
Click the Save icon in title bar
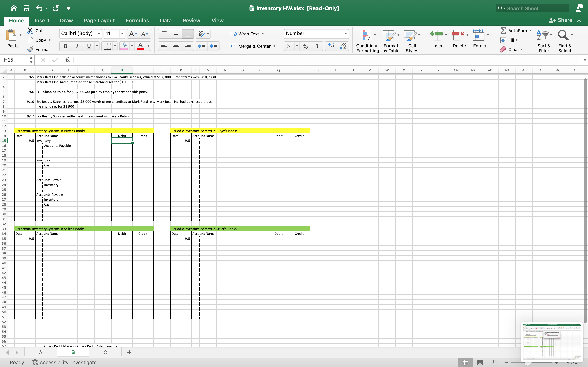(26, 8)
